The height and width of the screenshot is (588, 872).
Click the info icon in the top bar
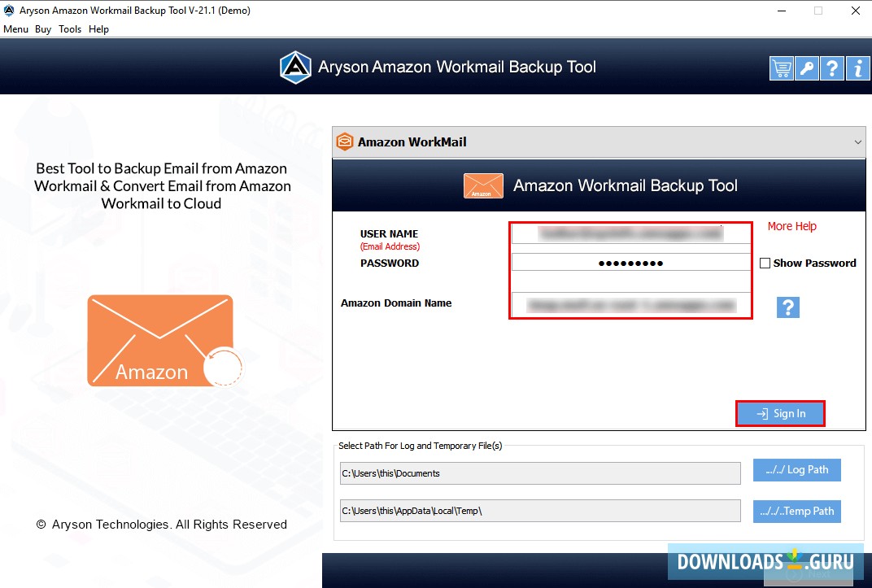[857, 68]
